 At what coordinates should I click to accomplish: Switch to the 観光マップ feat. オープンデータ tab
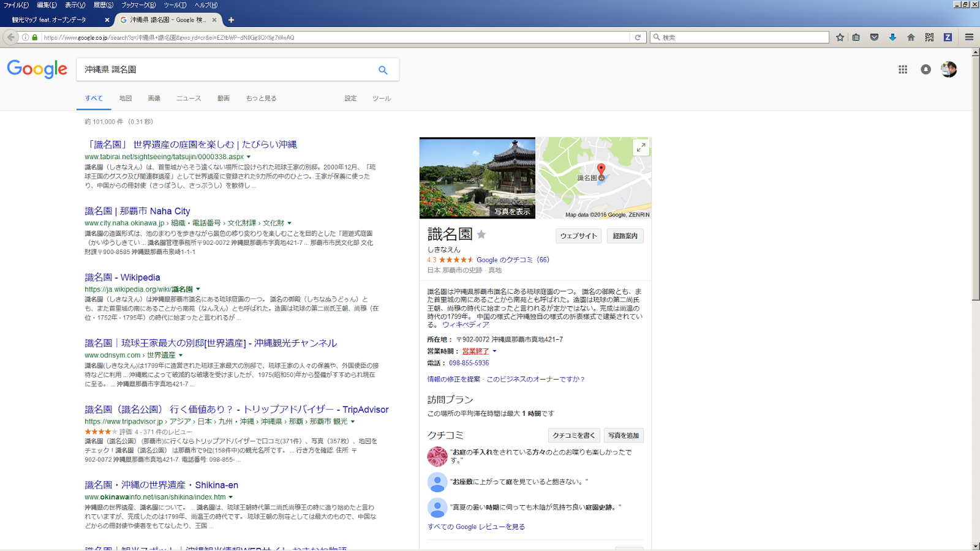(x=55, y=20)
